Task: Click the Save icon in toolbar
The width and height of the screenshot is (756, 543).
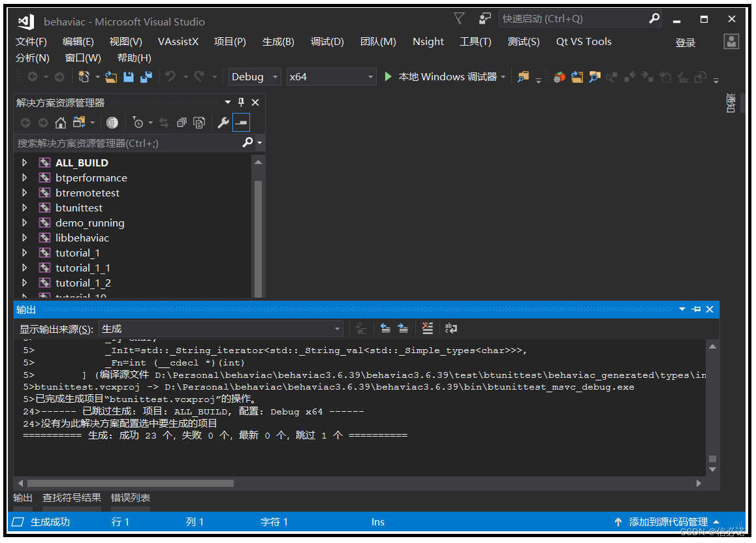Action: click(x=129, y=77)
